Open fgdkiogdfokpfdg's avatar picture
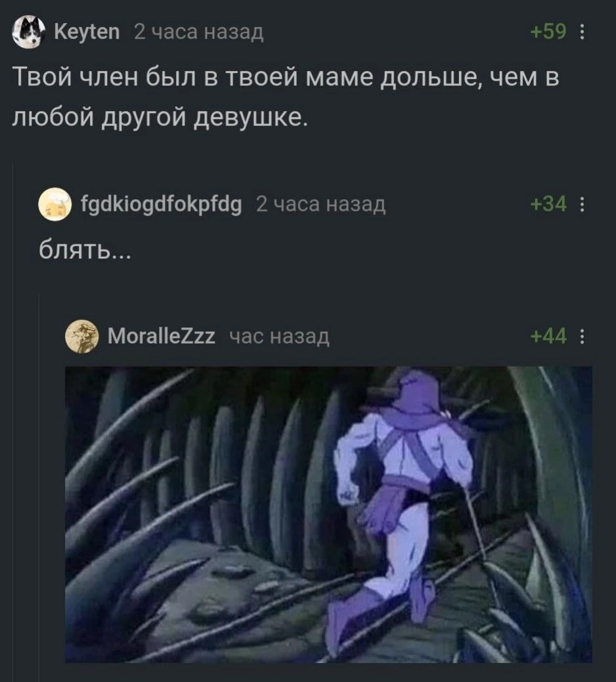The width and height of the screenshot is (616, 682). (x=55, y=204)
